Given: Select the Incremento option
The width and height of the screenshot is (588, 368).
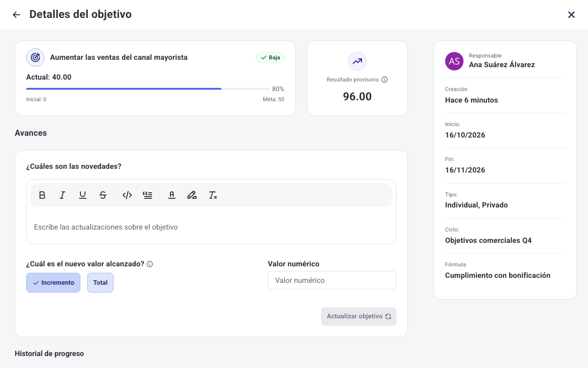Looking at the screenshot, I should tap(53, 282).
